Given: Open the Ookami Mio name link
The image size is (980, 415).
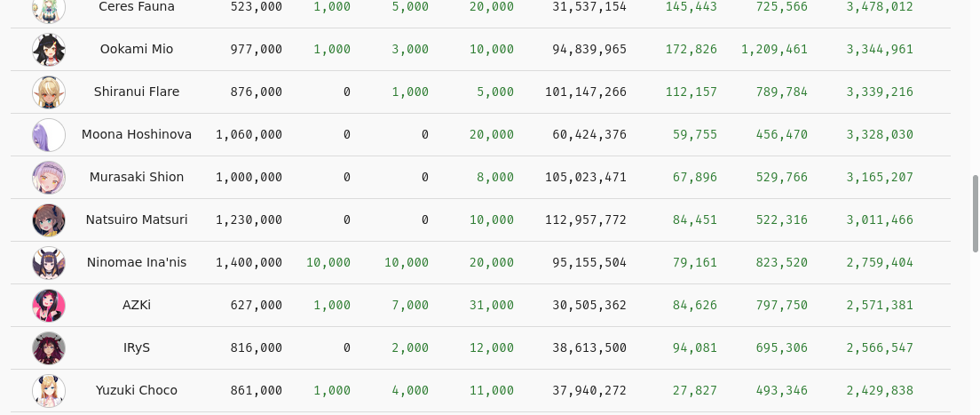Looking at the screenshot, I should pyautogui.click(x=137, y=50).
